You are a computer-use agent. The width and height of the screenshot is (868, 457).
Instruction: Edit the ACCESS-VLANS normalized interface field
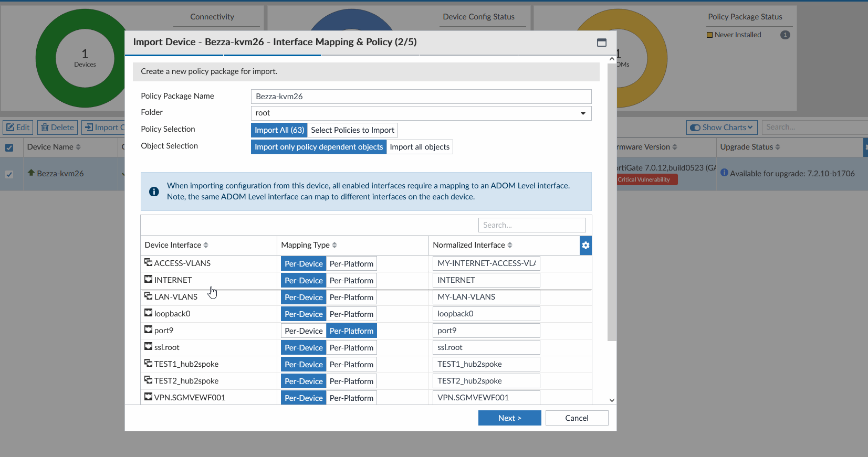[486, 263]
